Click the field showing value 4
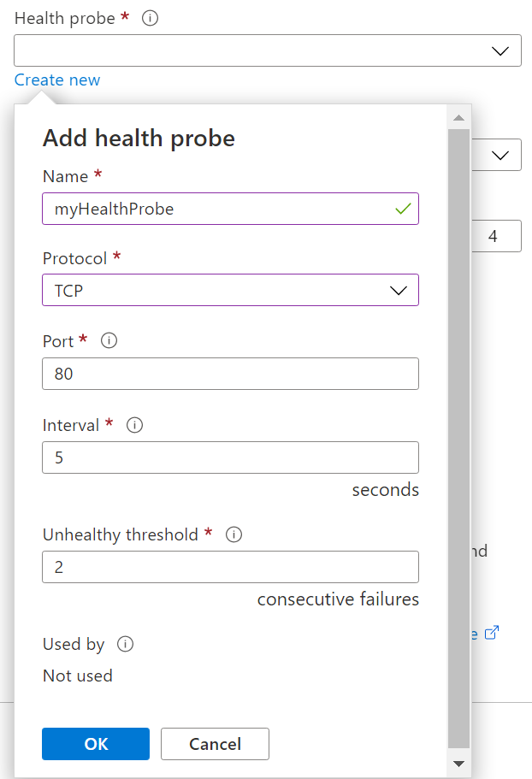 point(496,236)
